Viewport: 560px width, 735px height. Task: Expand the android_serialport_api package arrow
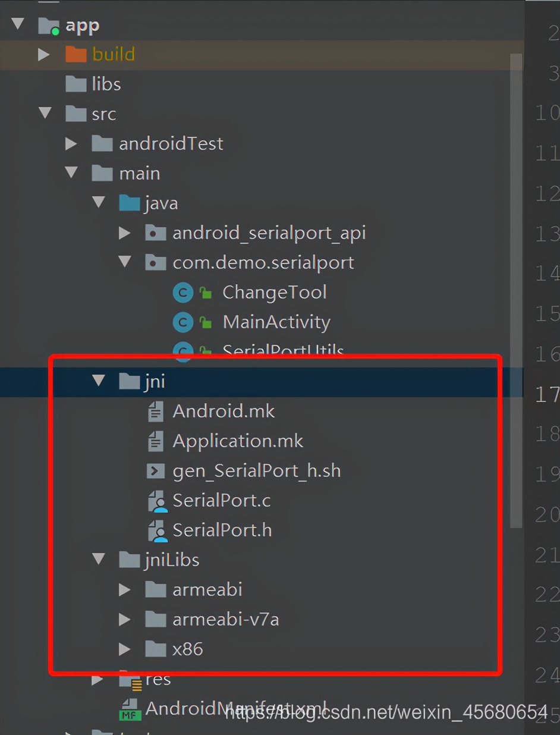(124, 233)
